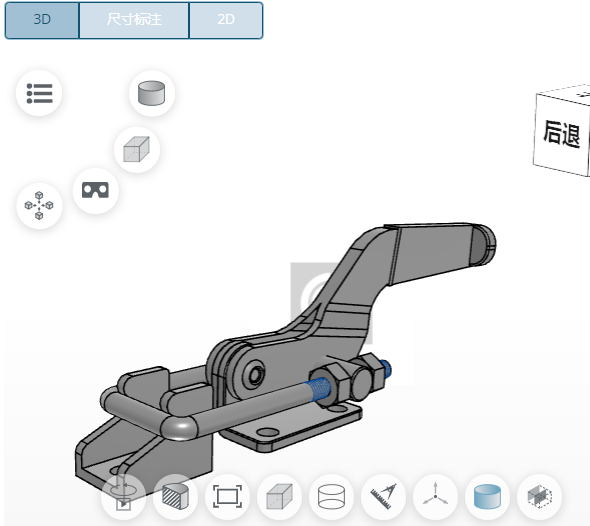Click the translucent cube view icon
The image size is (590, 526).
tap(137, 150)
